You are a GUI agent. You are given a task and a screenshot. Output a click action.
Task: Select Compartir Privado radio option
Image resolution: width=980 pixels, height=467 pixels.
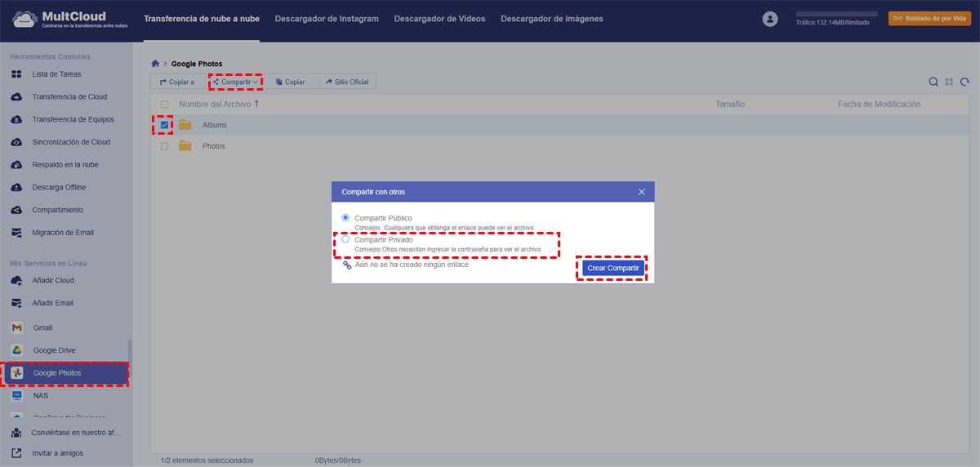345,240
